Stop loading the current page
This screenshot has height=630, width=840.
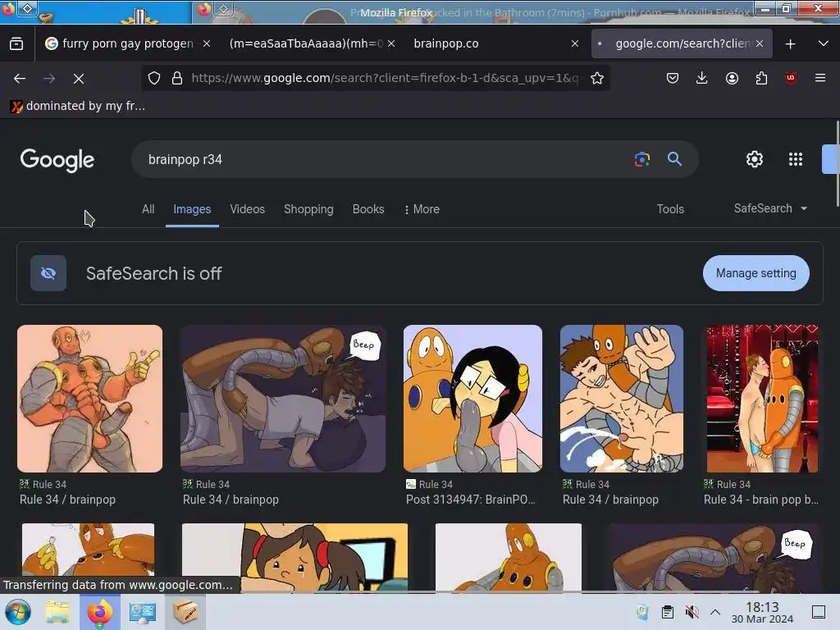coord(79,78)
